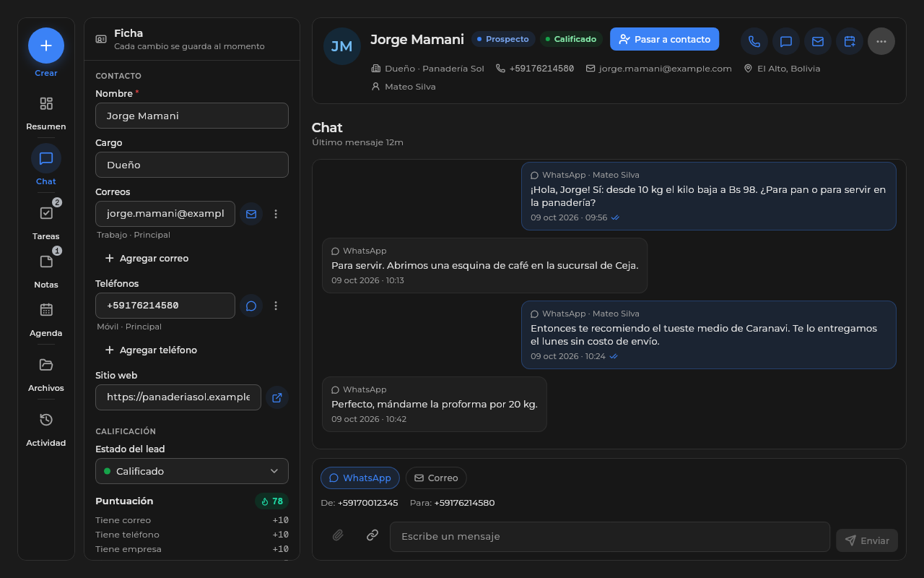
Task: Go to Tareas in the sidebar
Action: pos(46,223)
